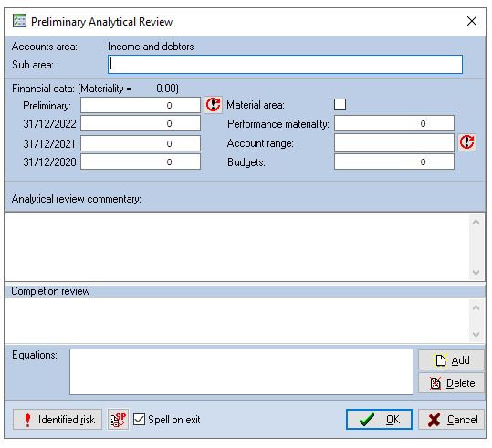Click into the Sub area text field

[x=285, y=64]
